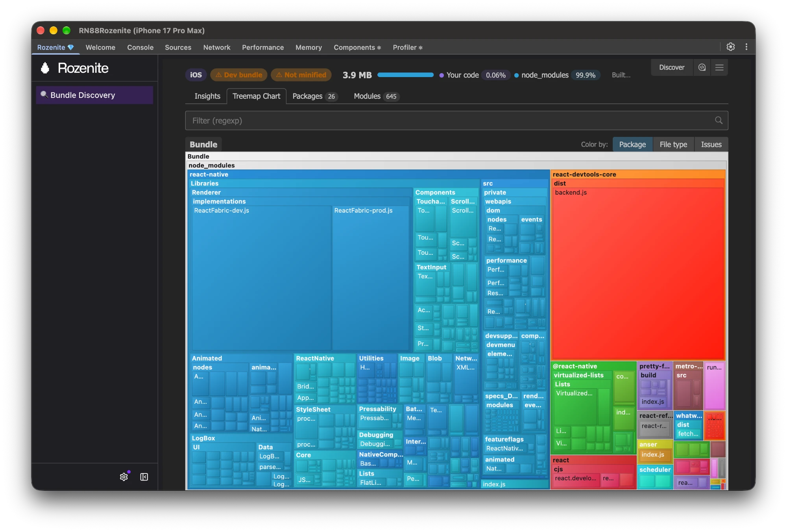Click the Bundle breadcrumb button
This screenshot has height=532, width=787.
[203, 144]
